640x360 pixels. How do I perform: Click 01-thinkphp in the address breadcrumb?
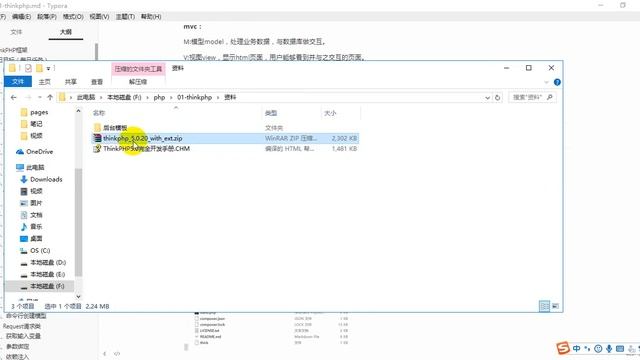click(x=194, y=97)
